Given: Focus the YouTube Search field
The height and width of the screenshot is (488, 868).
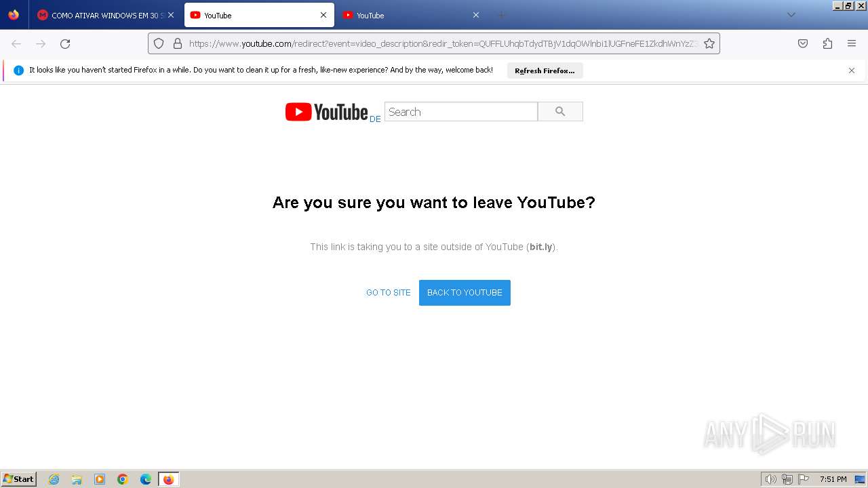Looking at the screenshot, I should click(x=461, y=112).
